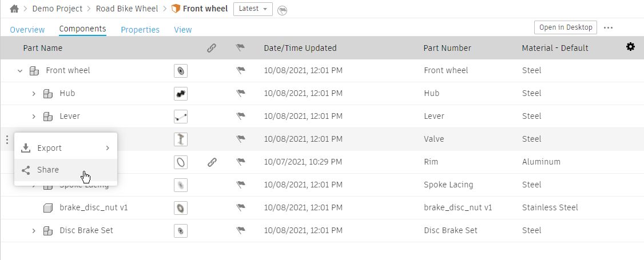Click the Open in Desktop button
This screenshot has width=644, height=260.
[566, 27]
